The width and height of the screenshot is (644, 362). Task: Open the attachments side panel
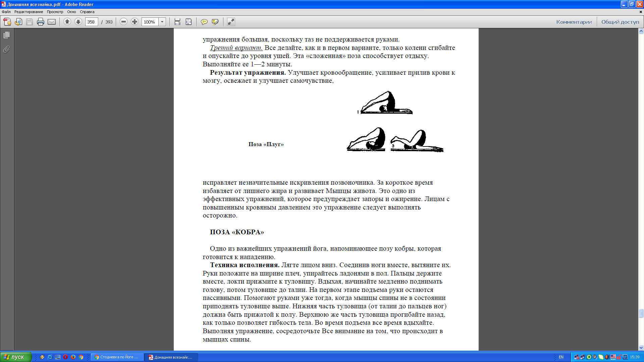click(6, 50)
